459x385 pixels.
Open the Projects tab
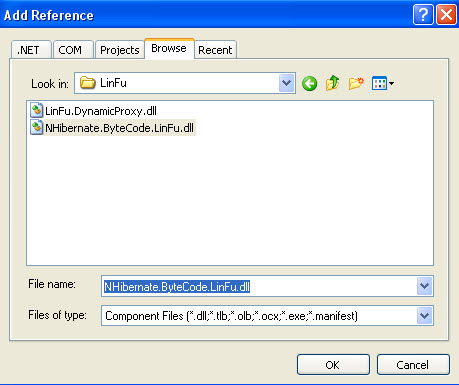[120, 50]
